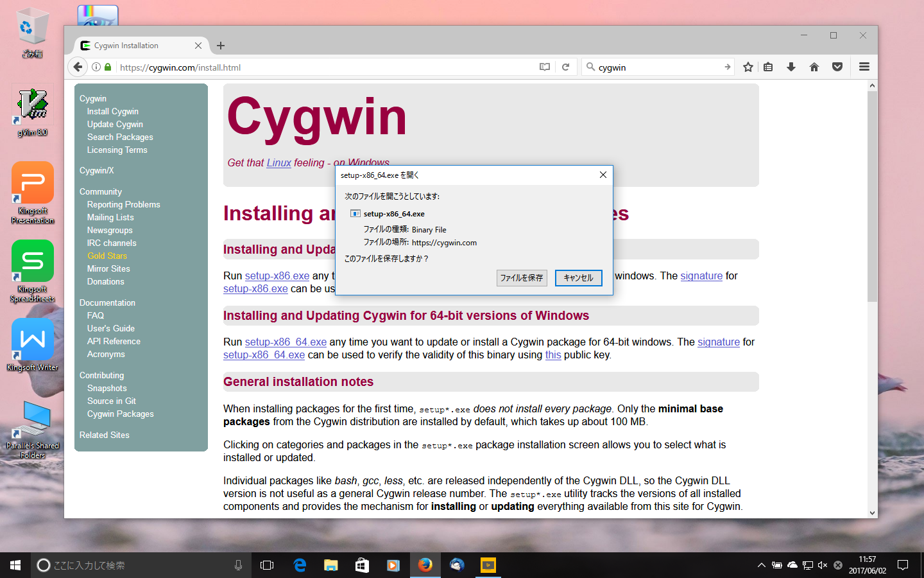Close the Cygwin Installation tab
The width and height of the screenshot is (924, 578).
[x=198, y=46]
